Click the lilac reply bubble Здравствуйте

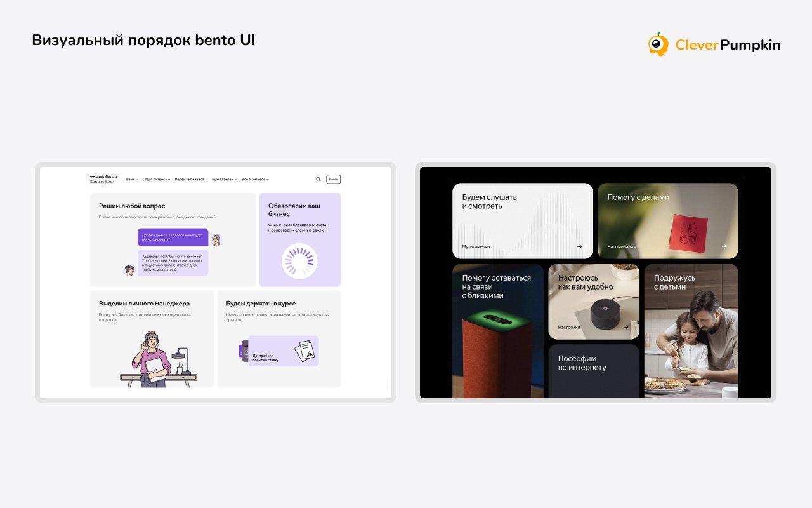(x=173, y=263)
